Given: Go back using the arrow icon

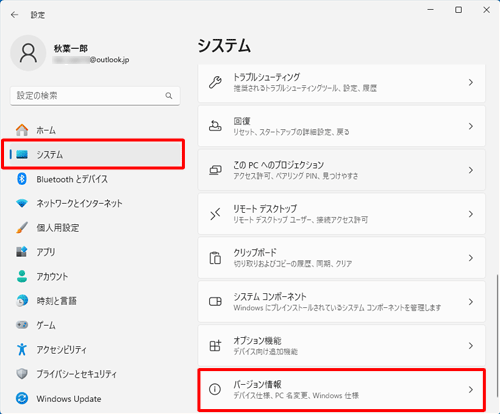Looking at the screenshot, I should tap(14, 15).
